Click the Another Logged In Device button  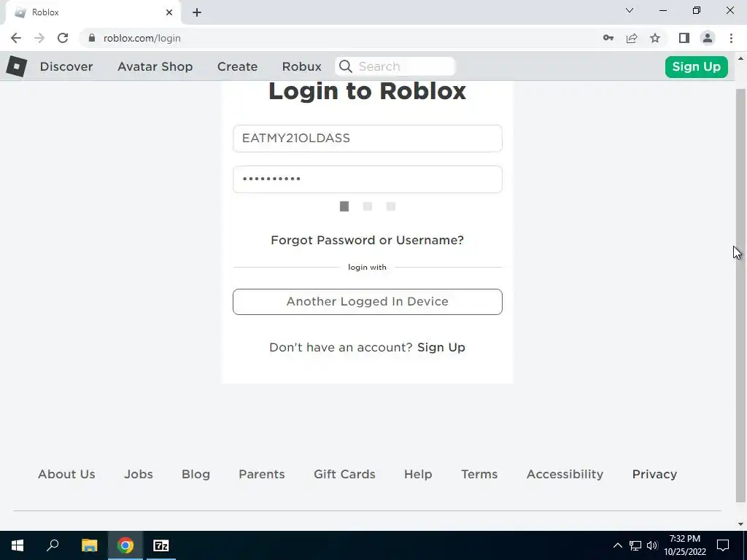[368, 301]
